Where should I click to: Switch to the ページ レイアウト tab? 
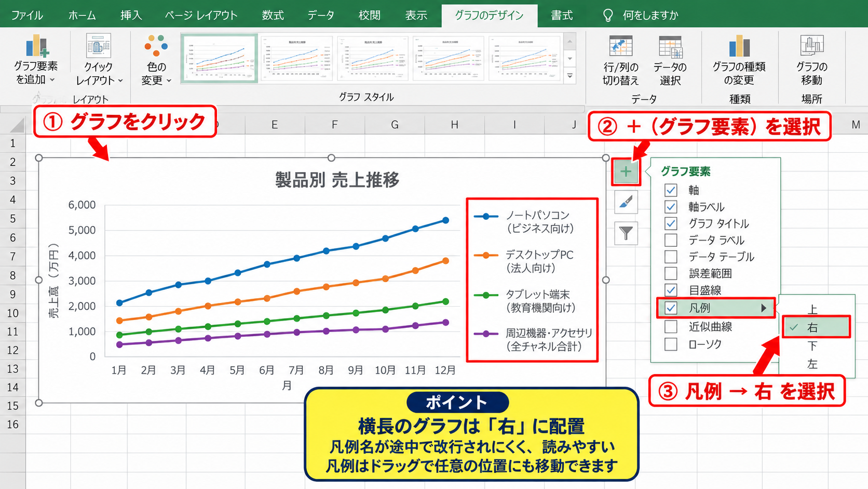(x=201, y=15)
